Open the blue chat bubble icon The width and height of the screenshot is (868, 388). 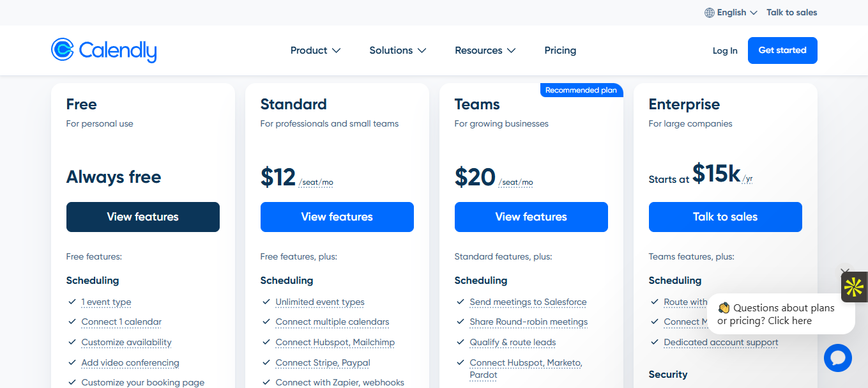click(x=837, y=357)
